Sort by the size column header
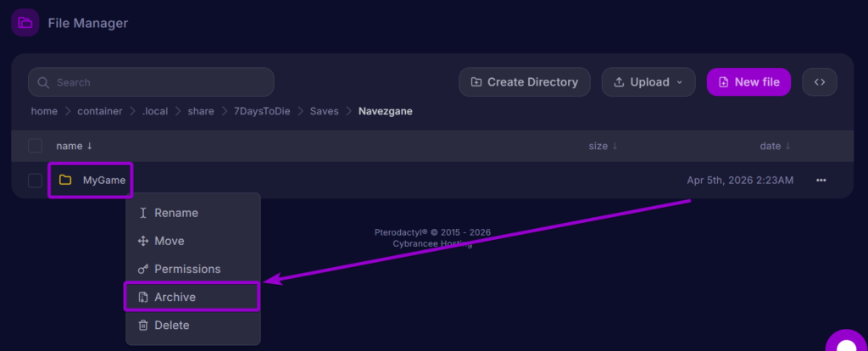868x351 pixels. point(598,146)
